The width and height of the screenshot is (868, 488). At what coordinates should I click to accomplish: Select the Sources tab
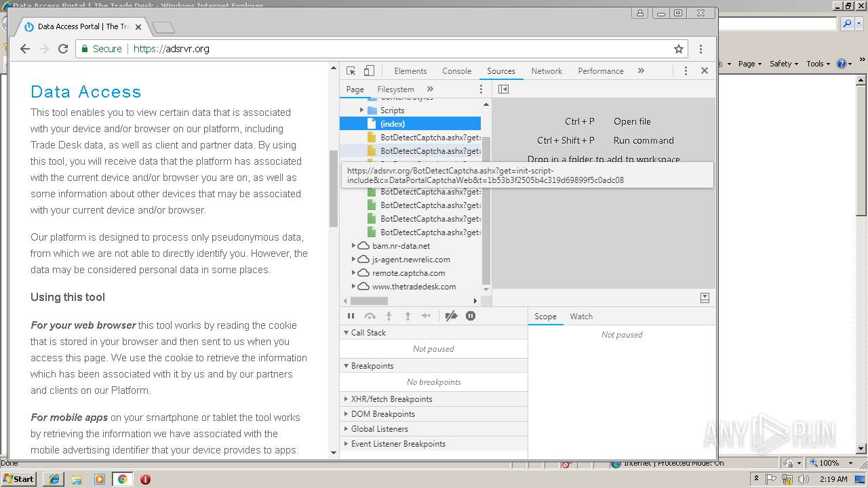tap(501, 70)
